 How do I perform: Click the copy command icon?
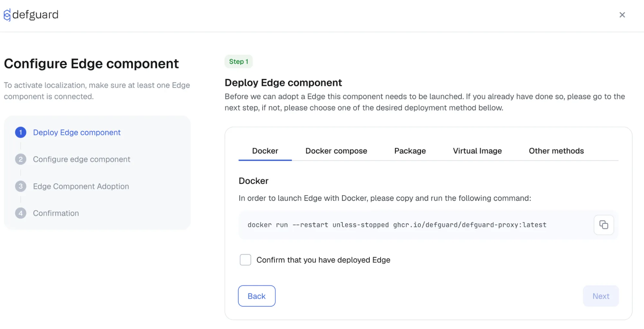point(604,225)
